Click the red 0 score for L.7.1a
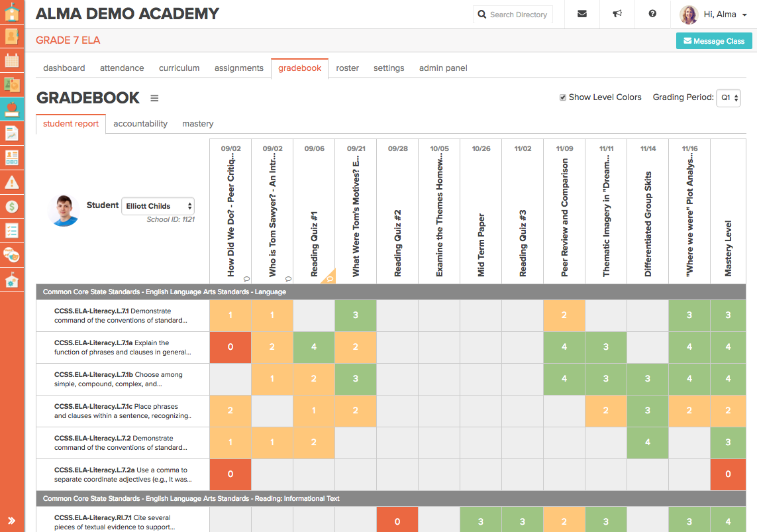 (x=230, y=347)
